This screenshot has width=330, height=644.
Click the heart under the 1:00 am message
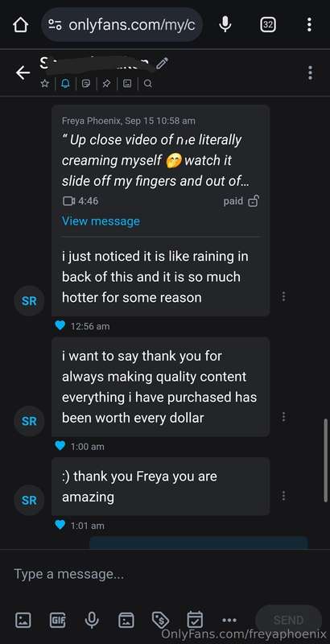pyautogui.click(x=60, y=446)
